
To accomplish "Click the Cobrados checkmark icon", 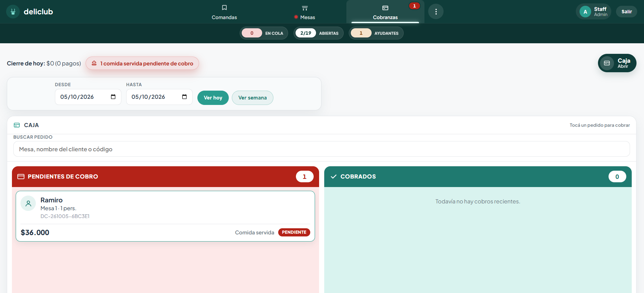I will click(x=334, y=176).
